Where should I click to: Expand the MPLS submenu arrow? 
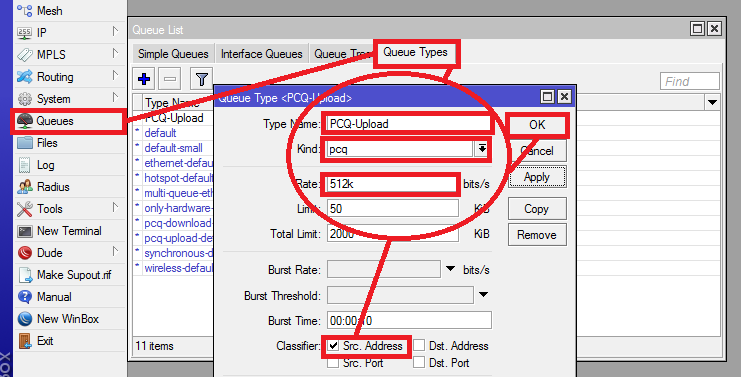pos(115,53)
